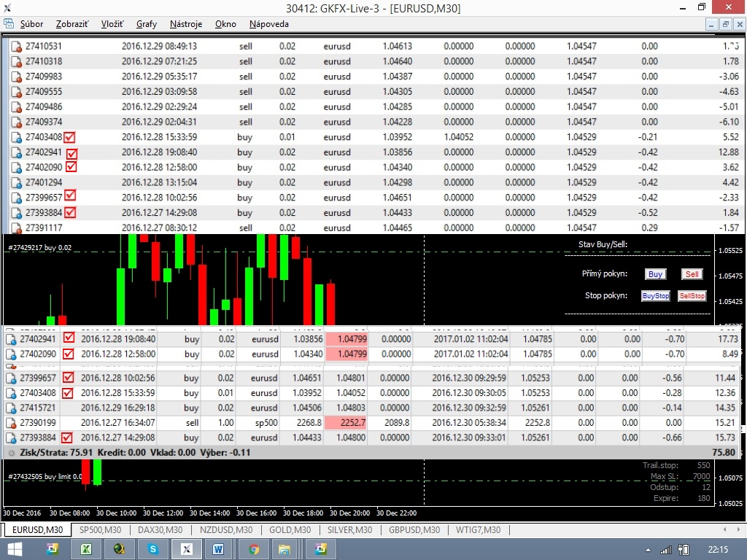Click the 75.80 total profit value
Image resolution: width=747 pixels, height=560 pixels.
pyautogui.click(x=724, y=452)
